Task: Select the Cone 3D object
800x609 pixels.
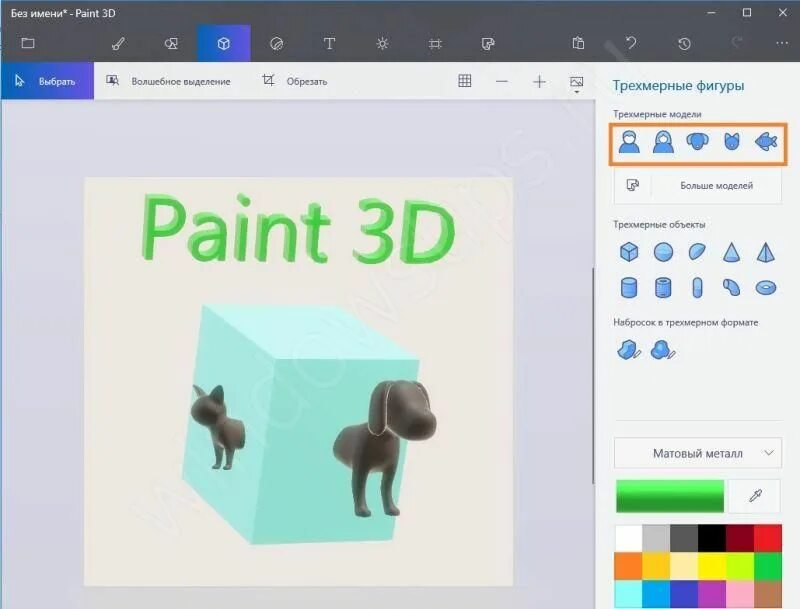Action: pyautogui.click(x=732, y=252)
